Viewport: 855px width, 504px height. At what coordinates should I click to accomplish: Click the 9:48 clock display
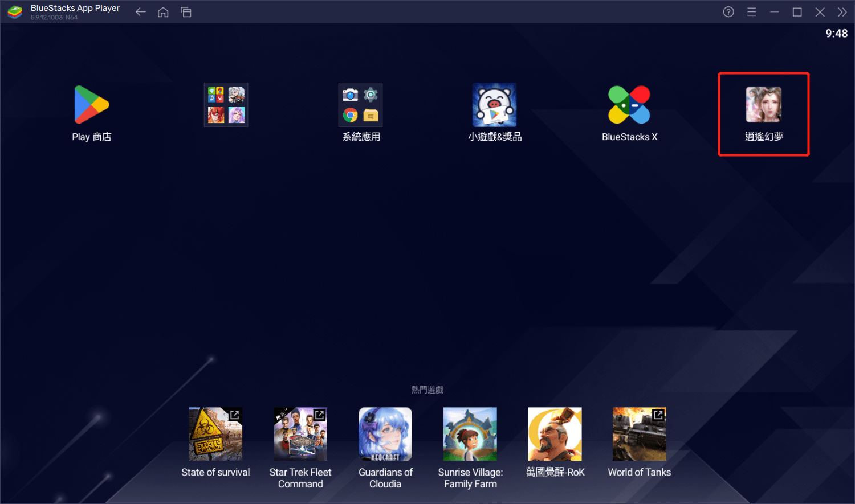836,34
